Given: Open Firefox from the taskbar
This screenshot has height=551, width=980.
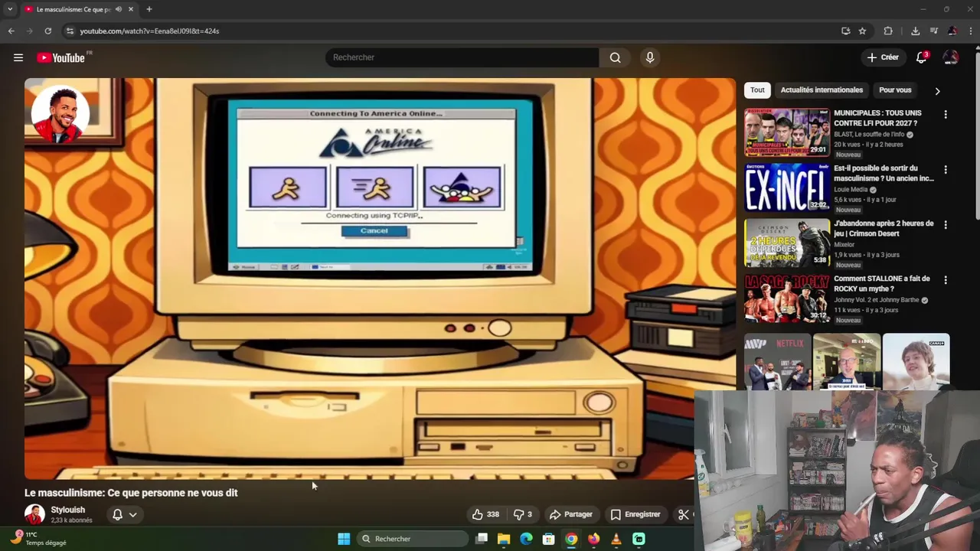Looking at the screenshot, I should 593,539.
